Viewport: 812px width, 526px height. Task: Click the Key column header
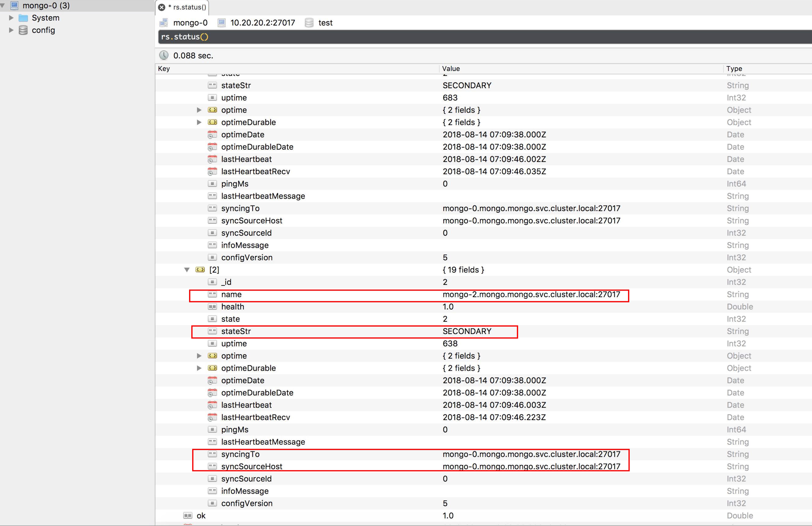[x=297, y=69]
